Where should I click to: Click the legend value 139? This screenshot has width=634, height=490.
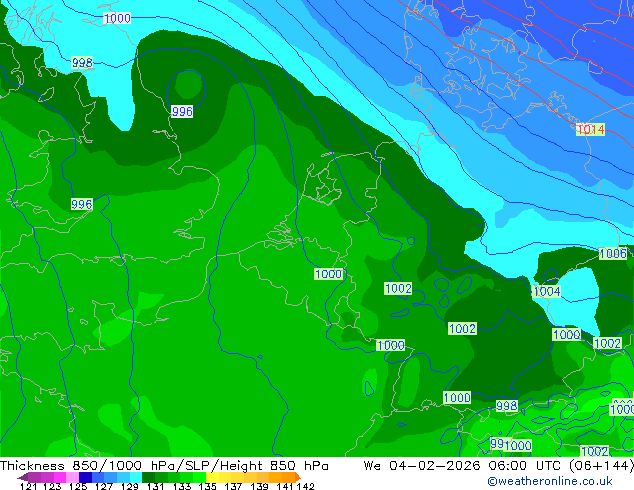(259, 486)
